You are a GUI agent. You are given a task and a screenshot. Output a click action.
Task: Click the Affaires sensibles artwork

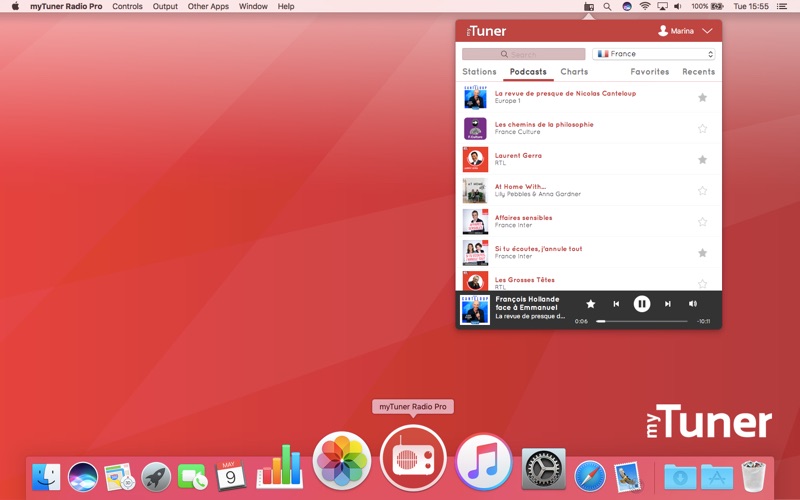pyautogui.click(x=475, y=222)
